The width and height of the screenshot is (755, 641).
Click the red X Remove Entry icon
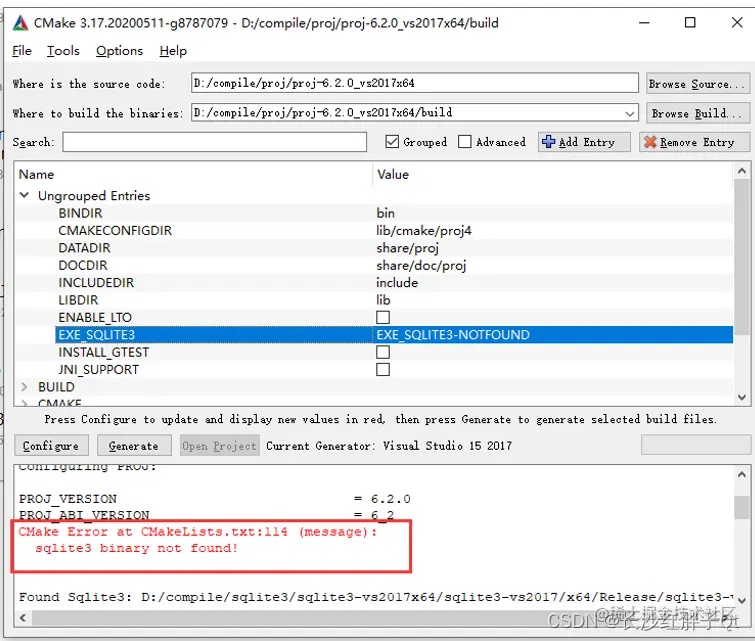coord(650,142)
